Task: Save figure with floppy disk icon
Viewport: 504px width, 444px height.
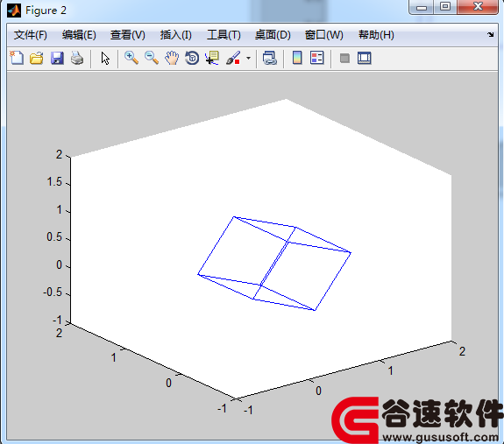Action: tap(57, 58)
